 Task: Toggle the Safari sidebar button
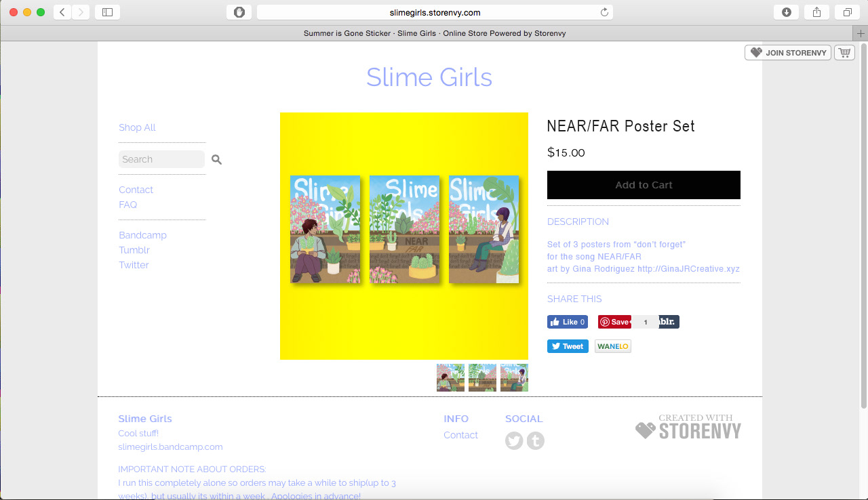tap(107, 12)
